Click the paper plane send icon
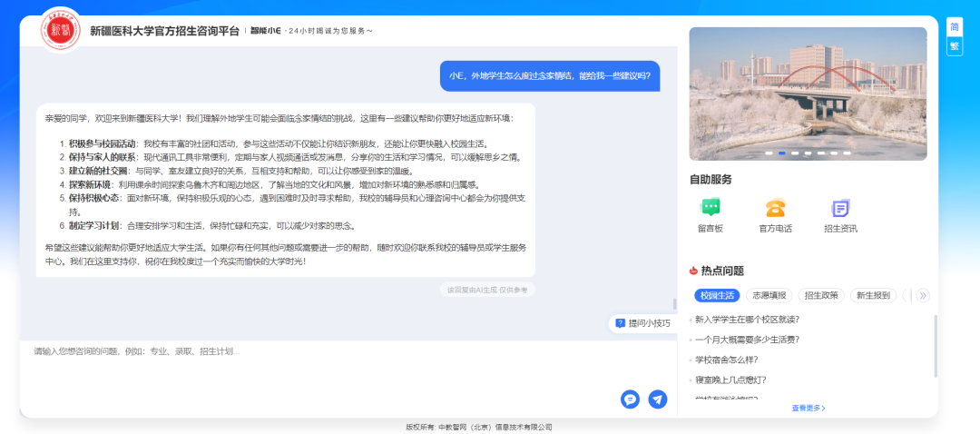Image resolution: width=980 pixels, height=434 pixels. coord(658,399)
